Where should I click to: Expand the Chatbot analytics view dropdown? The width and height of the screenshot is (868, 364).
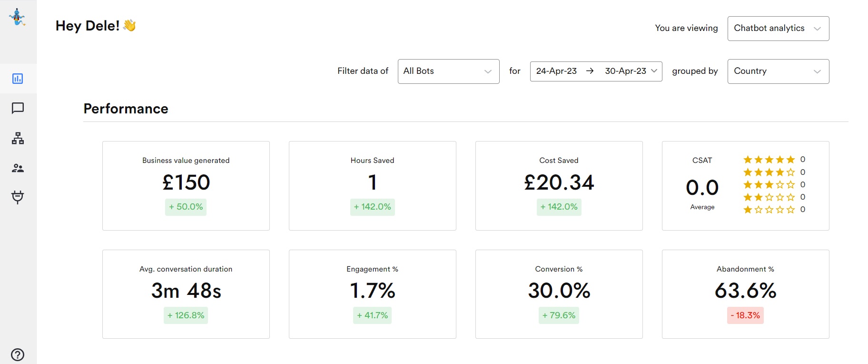pos(778,29)
